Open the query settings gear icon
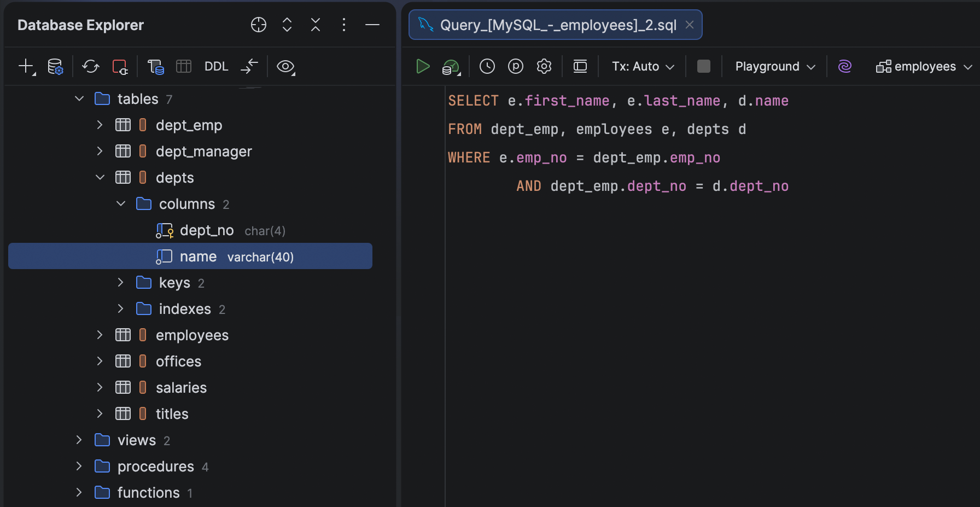The height and width of the screenshot is (507, 980). click(544, 67)
